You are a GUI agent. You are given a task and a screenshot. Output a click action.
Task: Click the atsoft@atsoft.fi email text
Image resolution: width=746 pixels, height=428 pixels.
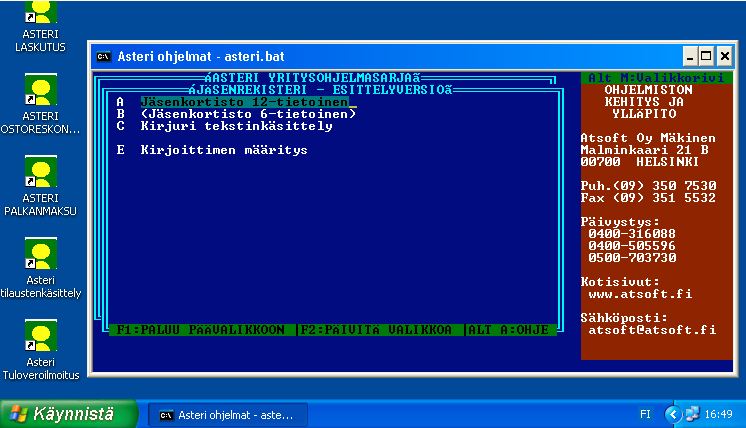pyautogui.click(x=652, y=330)
